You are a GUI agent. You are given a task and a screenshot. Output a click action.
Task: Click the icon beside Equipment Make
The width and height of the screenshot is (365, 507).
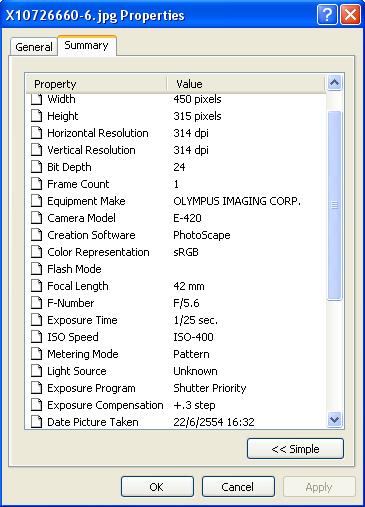point(37,201)
